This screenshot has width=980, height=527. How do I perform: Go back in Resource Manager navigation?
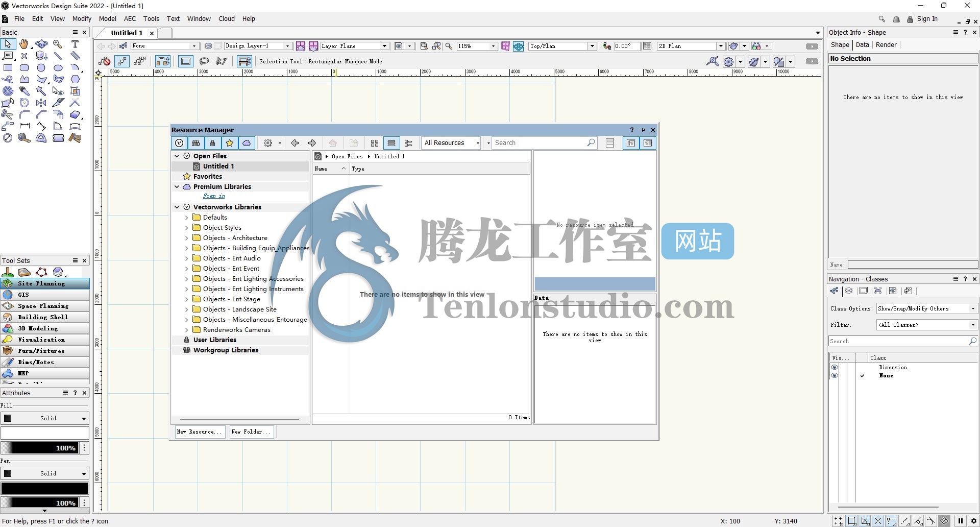[x=295, y=143]
